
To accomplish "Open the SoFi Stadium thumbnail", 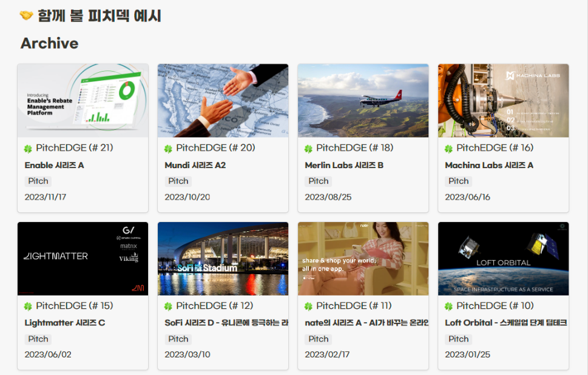I will click(223, 258).
